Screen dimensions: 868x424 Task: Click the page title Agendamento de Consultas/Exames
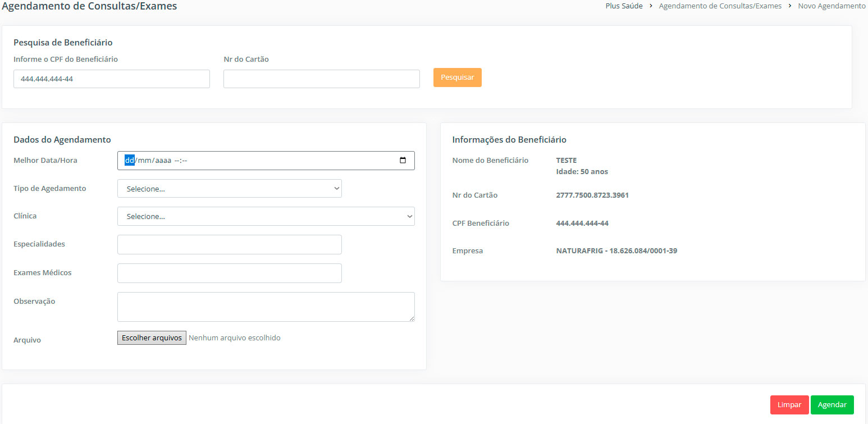pyautogui.click(x=89, y=6)
